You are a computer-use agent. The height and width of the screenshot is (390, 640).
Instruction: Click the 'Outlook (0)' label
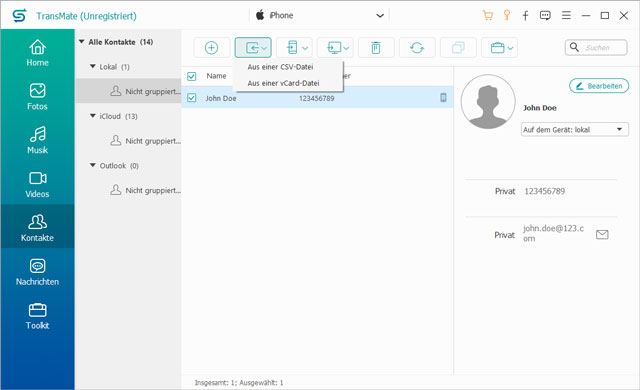[x=119, y=166]
